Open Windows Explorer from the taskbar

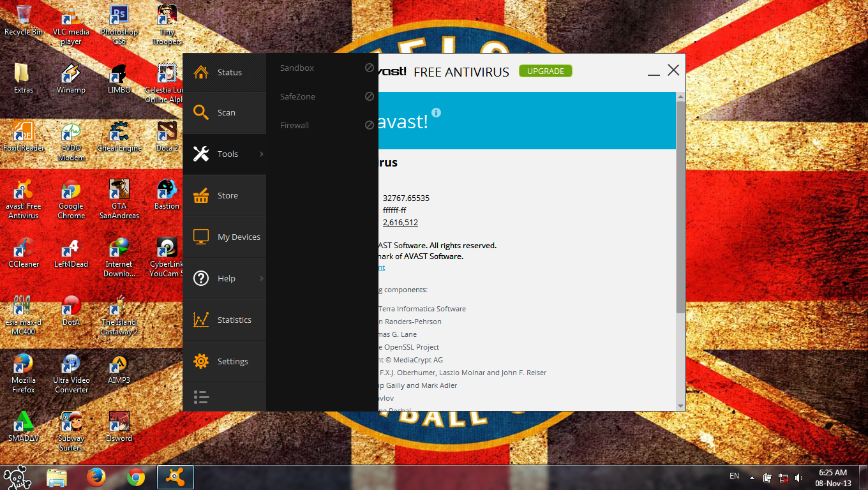pyautogui.click(x=57, y=477)
